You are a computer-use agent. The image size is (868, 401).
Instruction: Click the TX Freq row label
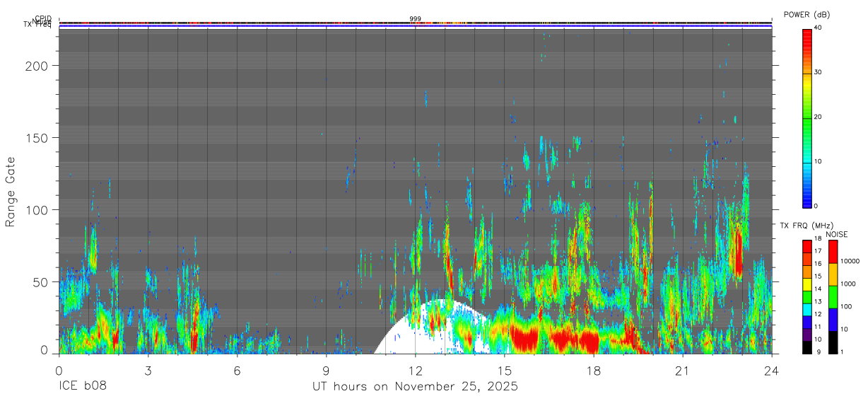click(x=38, y=25)
